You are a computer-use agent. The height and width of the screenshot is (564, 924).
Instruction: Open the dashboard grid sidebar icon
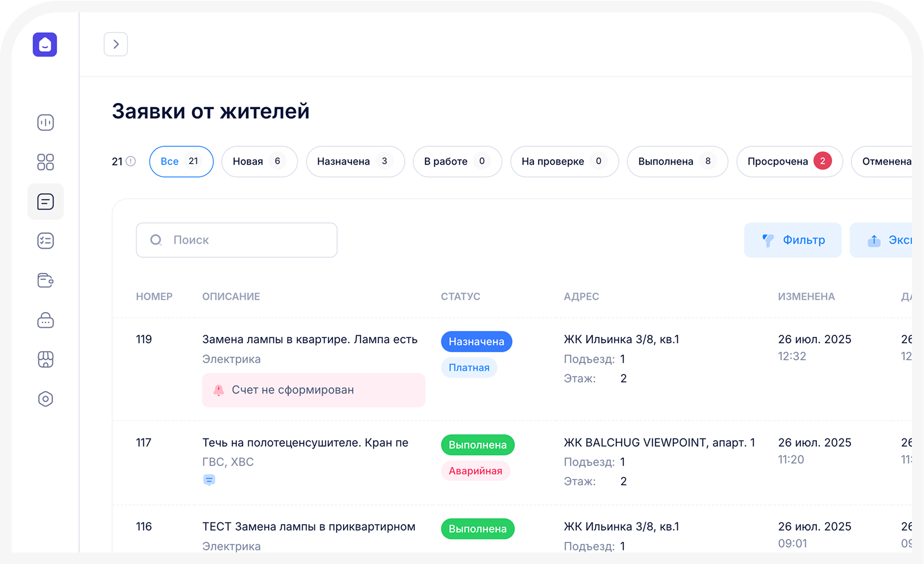tap(45, 162)
